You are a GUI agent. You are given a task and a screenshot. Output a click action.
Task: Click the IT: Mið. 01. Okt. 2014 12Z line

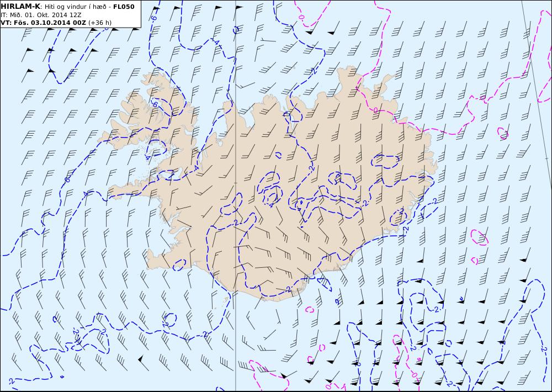41,15
